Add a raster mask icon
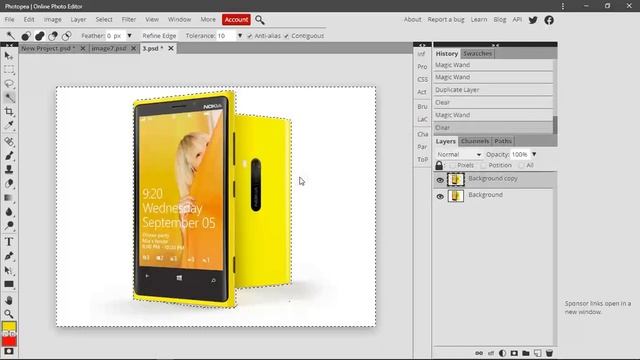This screenshot has height=360, width=640. [x=514, y=353]
